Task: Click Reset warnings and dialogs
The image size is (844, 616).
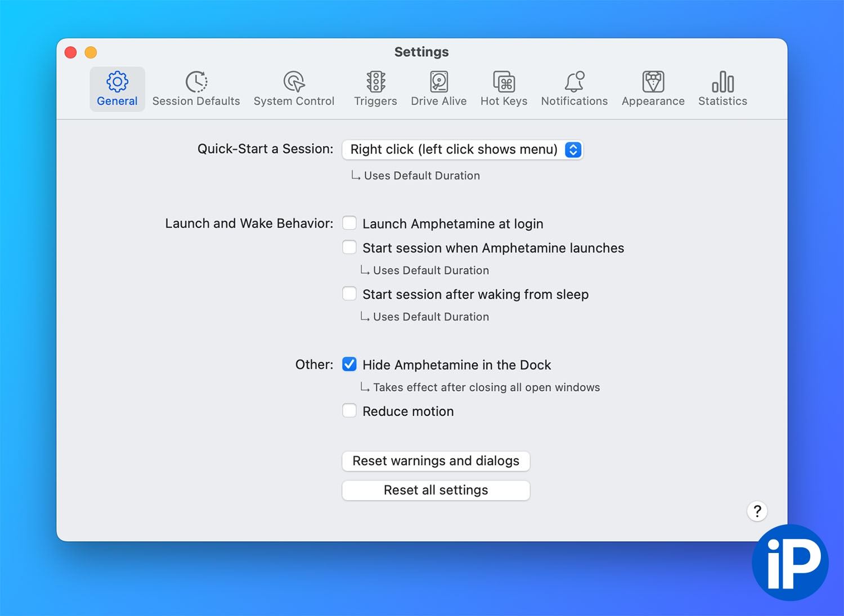Action: tap(436, 461)
